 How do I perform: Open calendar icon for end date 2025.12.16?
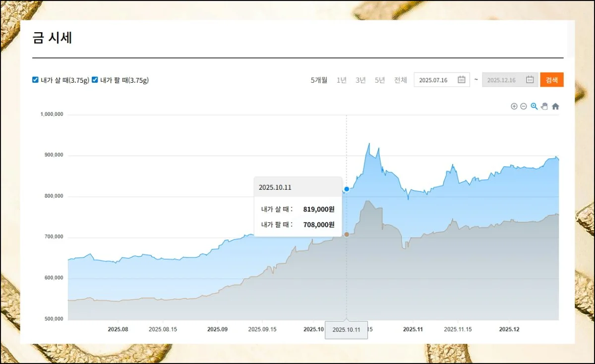[x=530, y=80]
